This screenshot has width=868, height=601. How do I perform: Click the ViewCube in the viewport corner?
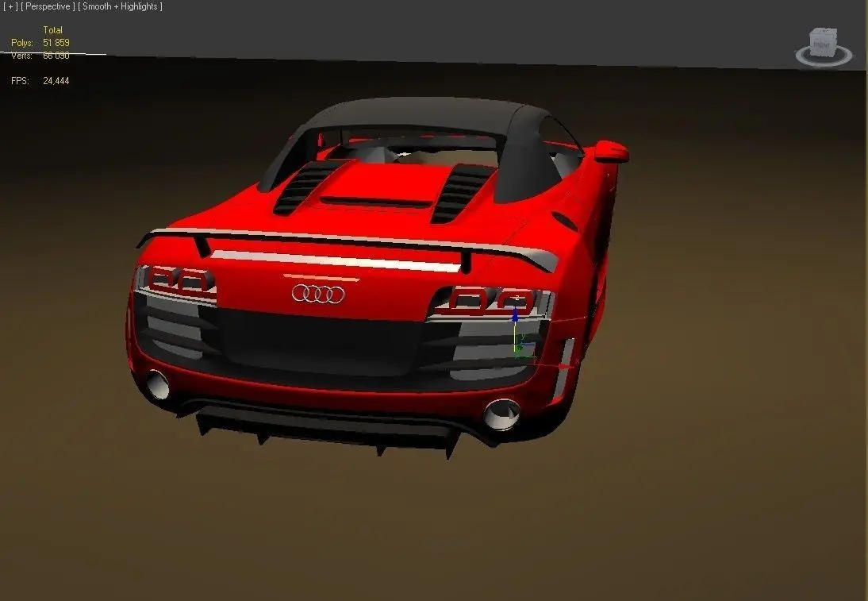pyautogui.click(x=823, y=43)
